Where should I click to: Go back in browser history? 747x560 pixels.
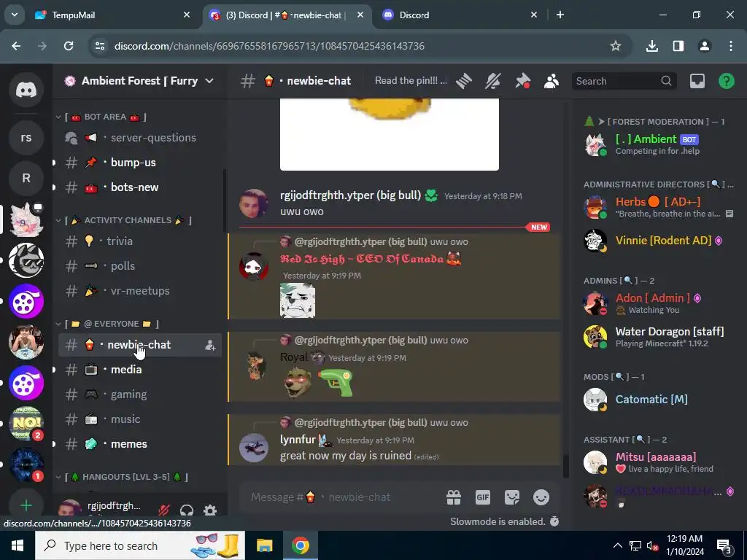pos(16,46)
